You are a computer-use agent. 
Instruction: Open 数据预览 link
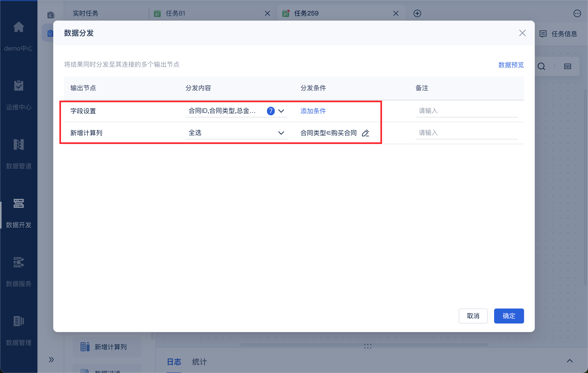(511, 65)
